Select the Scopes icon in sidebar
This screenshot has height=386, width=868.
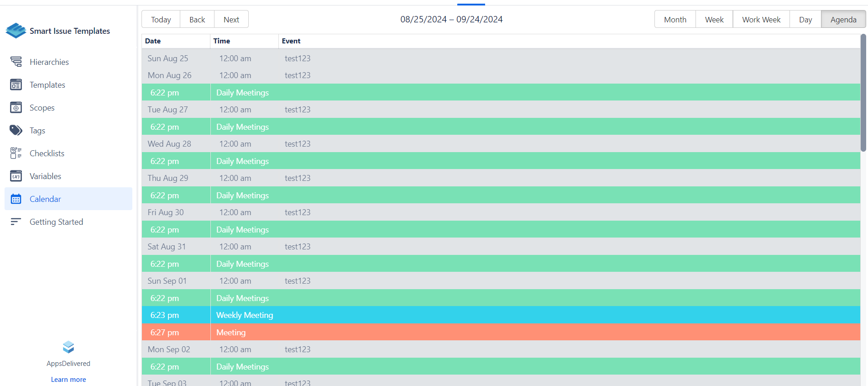pos(16,107)
